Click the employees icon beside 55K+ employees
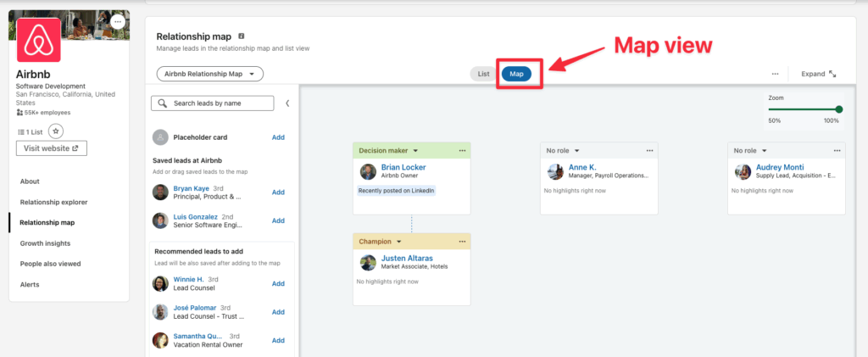This screenshot has width=868, height=357. (x=19, y=113)
